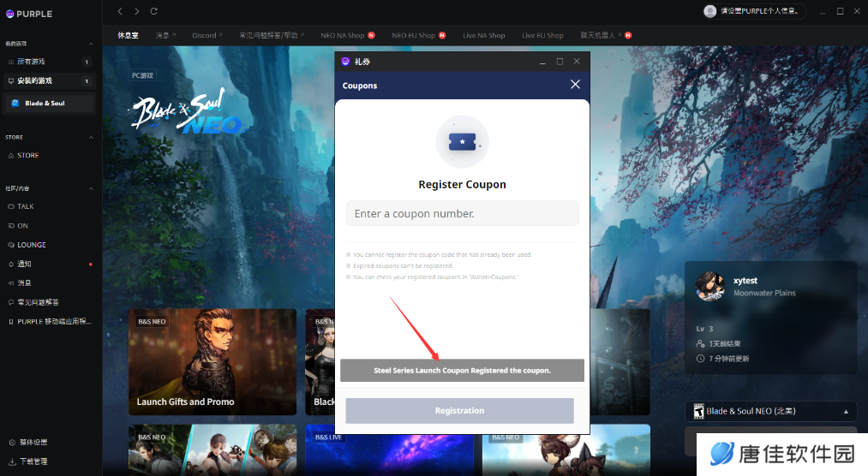Go back with the left arrow icon
868x476 pixels.
click(120, 11)
